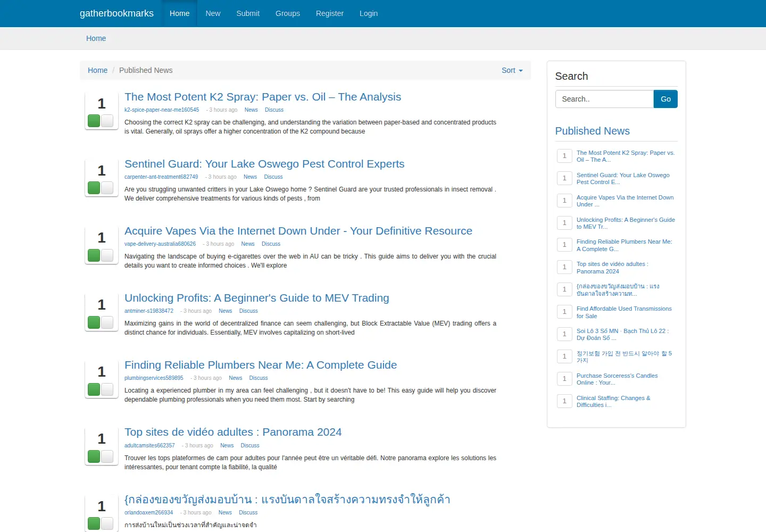
Task: Downvote gray button for Reliable Plumbers post
Action: click(x=107, y=389)
